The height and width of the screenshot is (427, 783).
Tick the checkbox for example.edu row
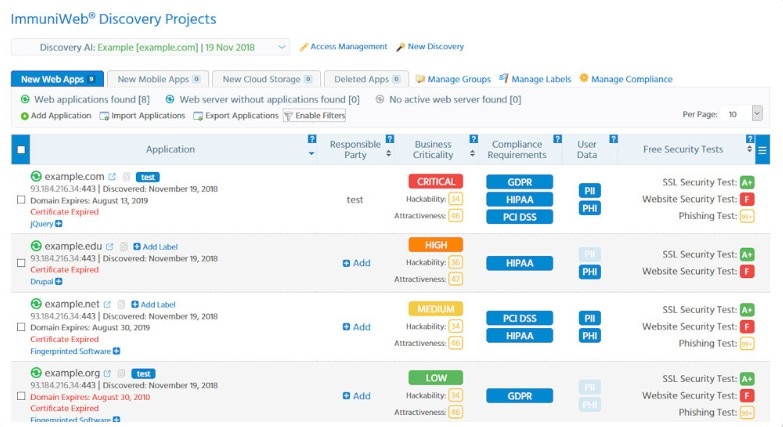[21, 263]
